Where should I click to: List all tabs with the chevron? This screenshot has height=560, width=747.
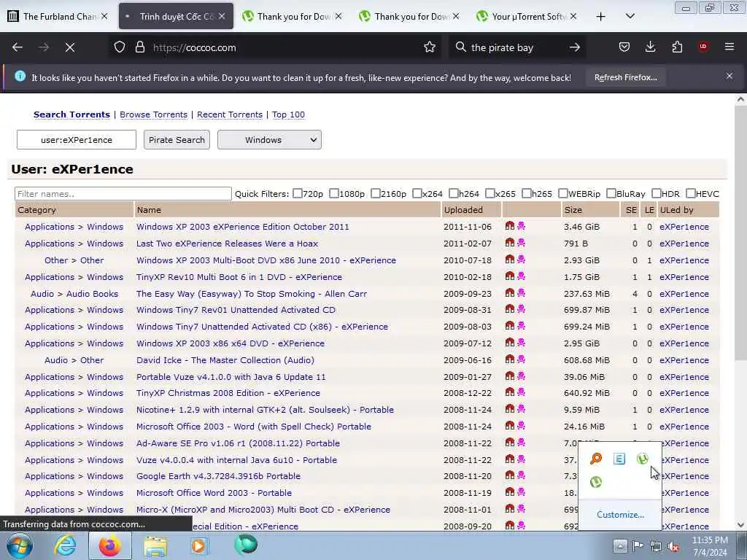click(630, 16)
